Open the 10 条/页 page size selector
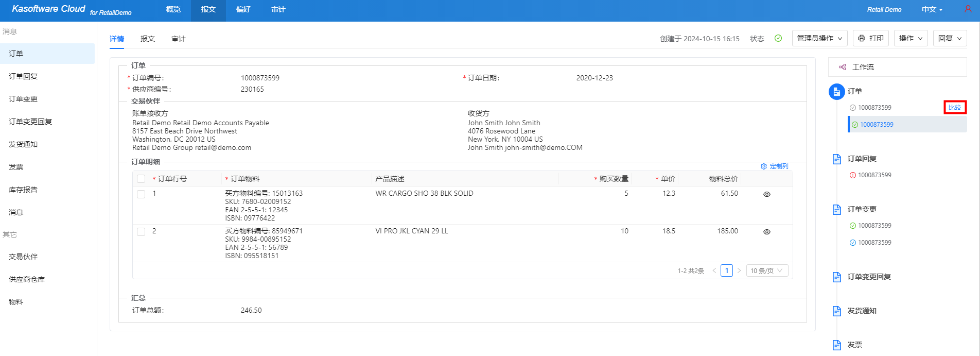980x356 pixels. [x=767, y=270]
